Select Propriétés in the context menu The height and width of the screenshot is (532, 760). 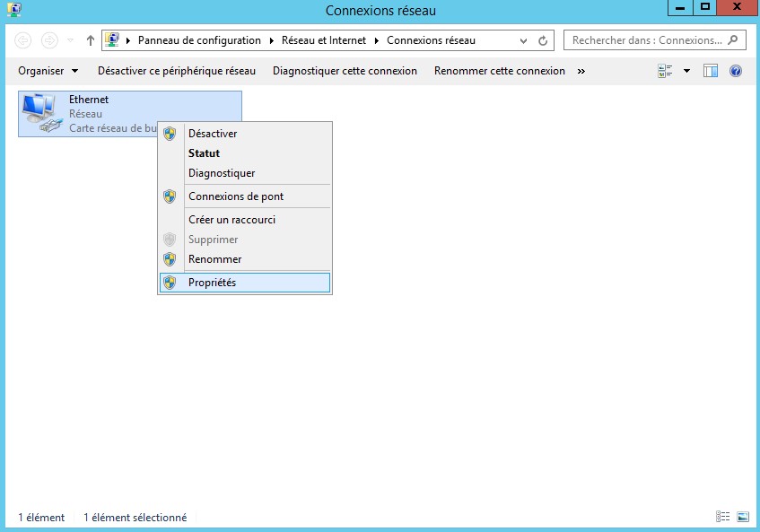click(x=212, y=283)
